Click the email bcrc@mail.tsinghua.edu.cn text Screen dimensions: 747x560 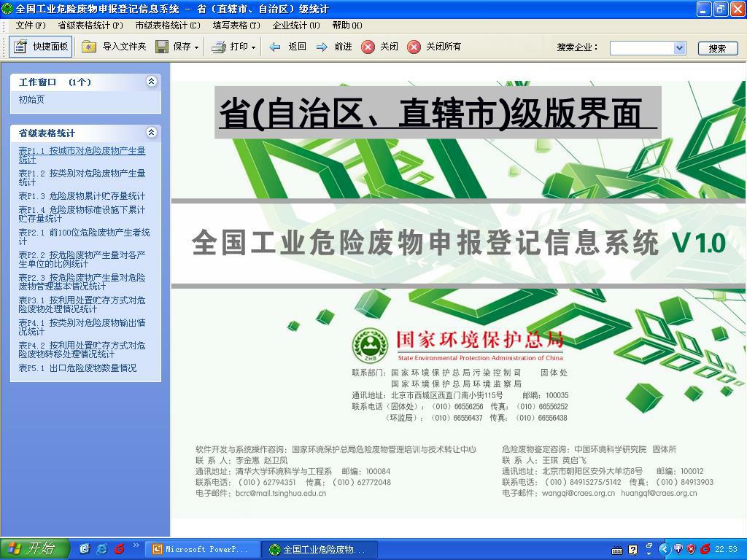(281, 494)
